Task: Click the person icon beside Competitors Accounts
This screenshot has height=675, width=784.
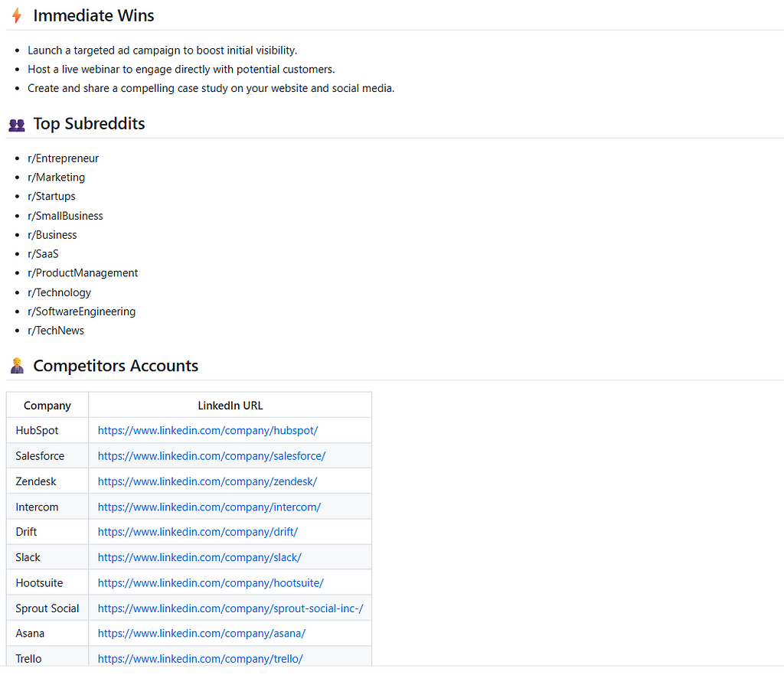Action: [x=17, y=366]
